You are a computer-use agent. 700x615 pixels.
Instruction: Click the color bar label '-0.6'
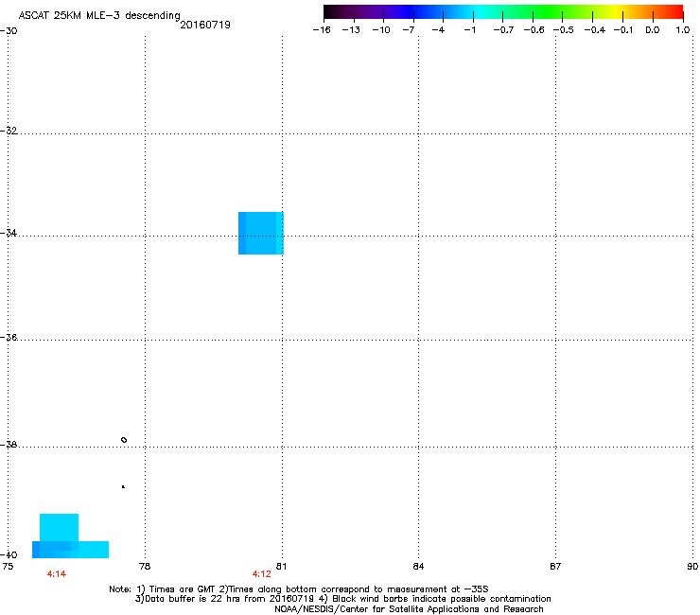[534, 30]
